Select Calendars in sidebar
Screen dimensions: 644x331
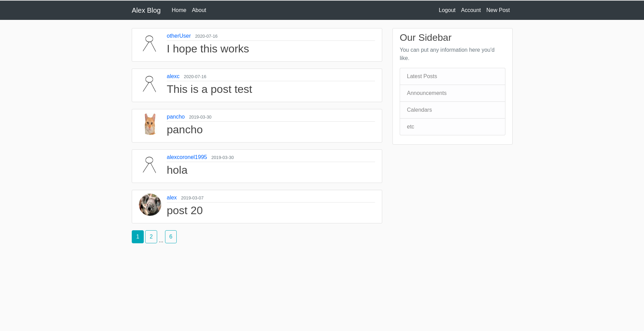click(453, 110)
